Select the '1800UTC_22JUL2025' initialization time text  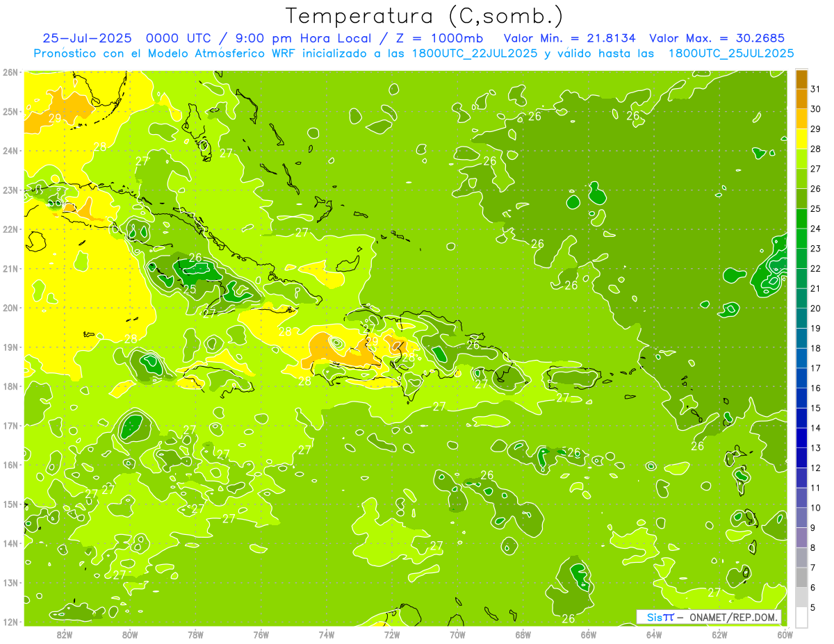[x=474, y=53]
